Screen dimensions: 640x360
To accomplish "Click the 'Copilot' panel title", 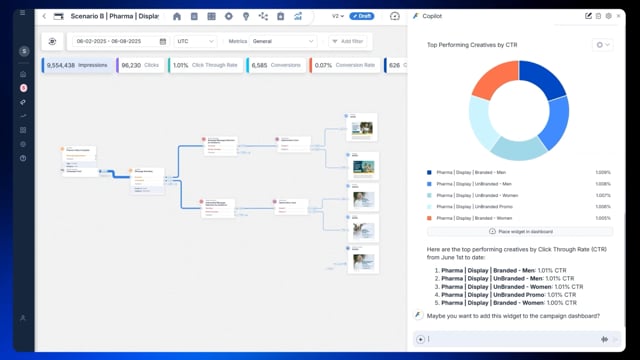I will point(432,16).
